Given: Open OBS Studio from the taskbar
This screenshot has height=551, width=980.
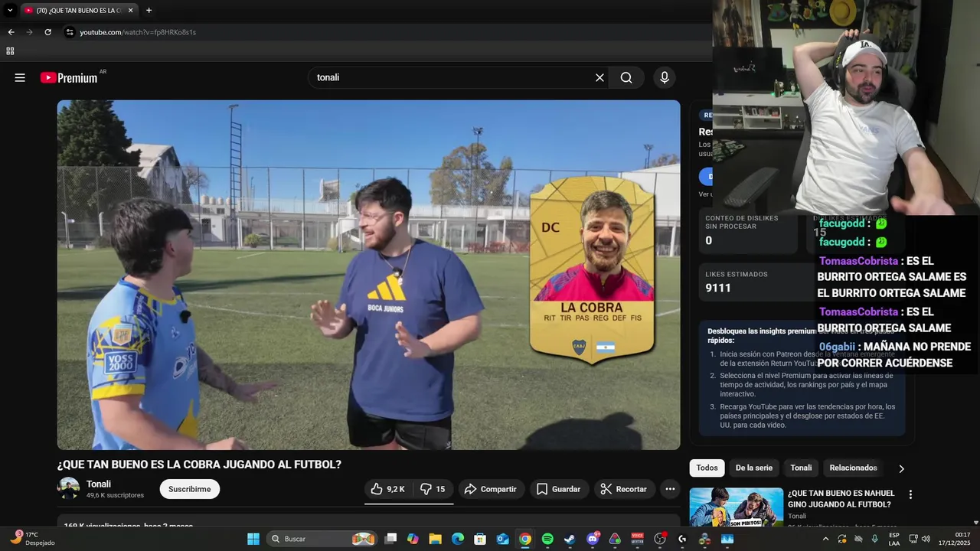Looking at the screenshot, I should pos(660,539).
